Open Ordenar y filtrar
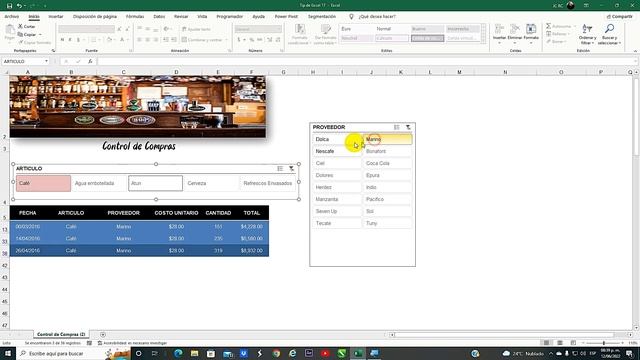The width and height of the screenshot is (640, 360). pos(587,34)
